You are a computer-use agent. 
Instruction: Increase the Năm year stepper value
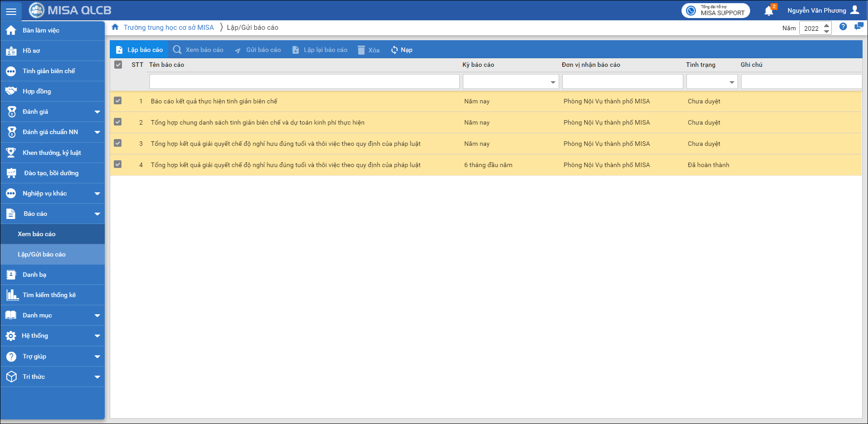tap(826, 25)
